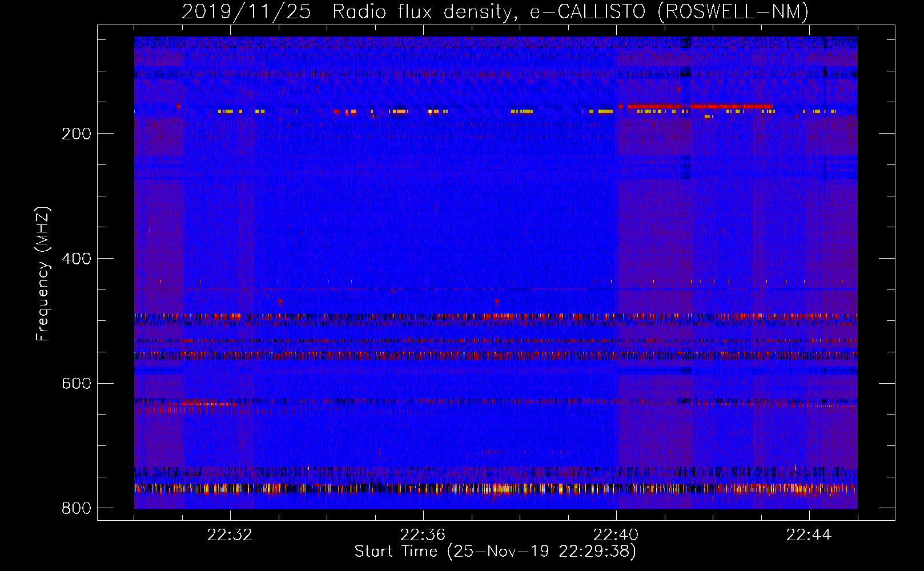The width and height of the screenshot is (924, 571).
Task: Click the plot title "Radio flux density, e-CALLISTO (ROSWELL-NM)"
Action: (571, 11)
